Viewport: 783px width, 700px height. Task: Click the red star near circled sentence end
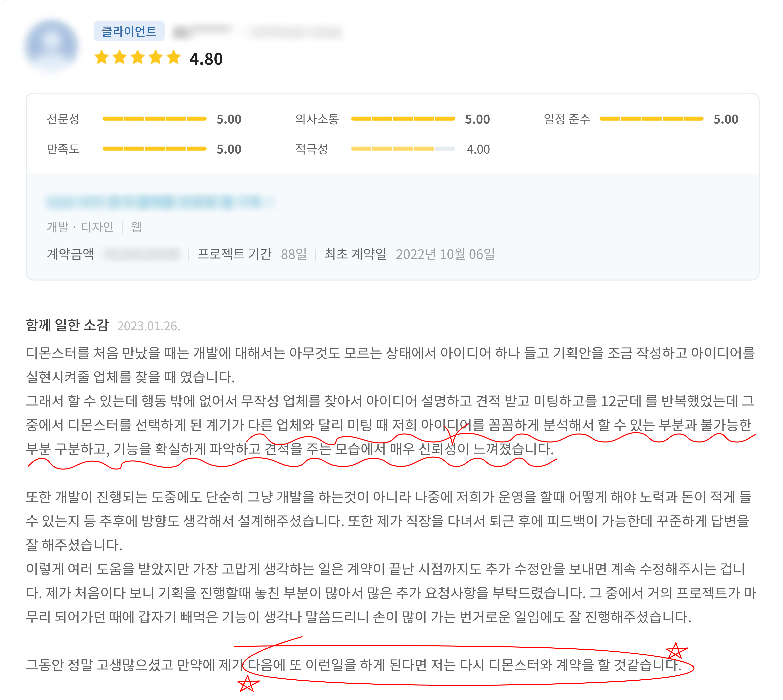pyautogui.click(x=676, y=651)
